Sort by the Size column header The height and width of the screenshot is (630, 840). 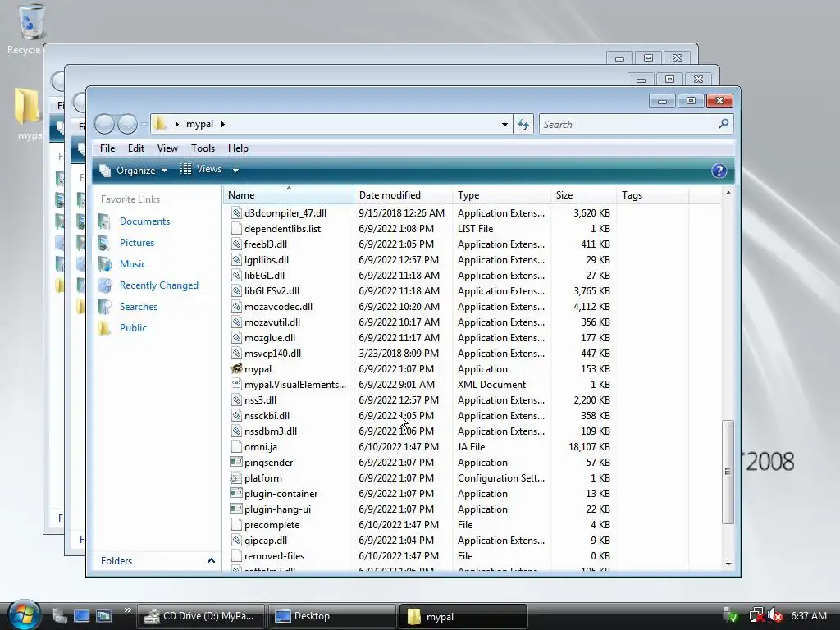[583, 195]
